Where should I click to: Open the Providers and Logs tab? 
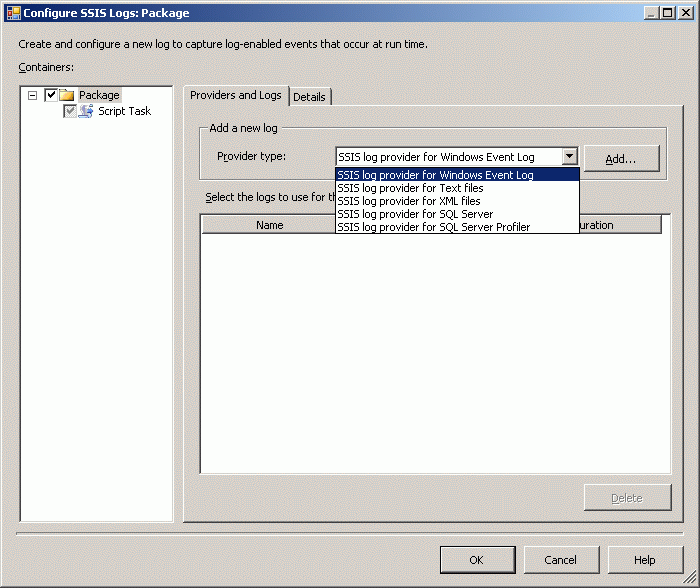236,95
